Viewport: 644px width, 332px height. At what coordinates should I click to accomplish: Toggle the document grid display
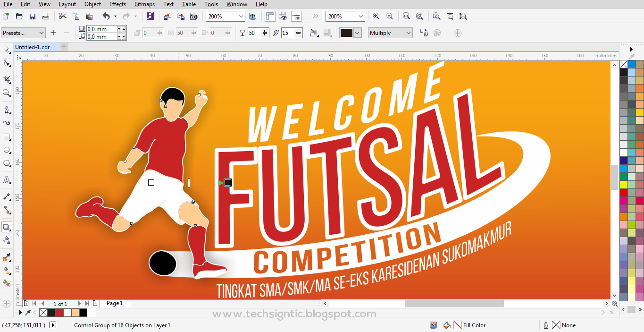click(x=283, y=16)
